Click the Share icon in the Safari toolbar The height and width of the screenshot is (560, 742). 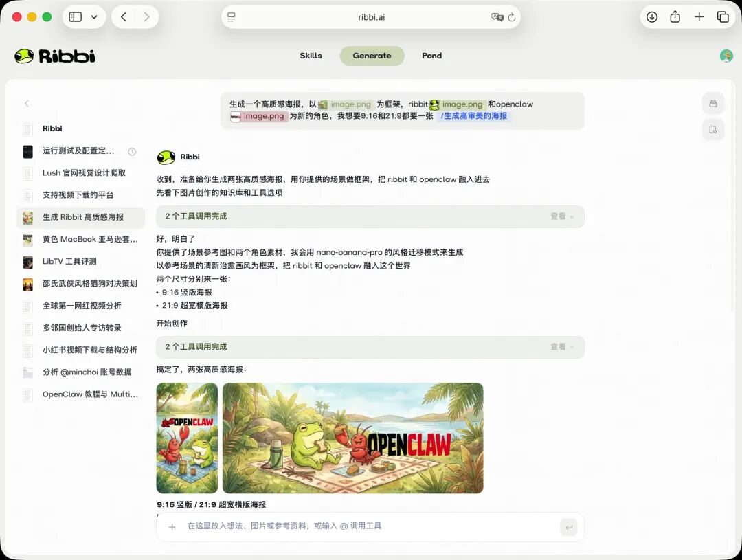point(675,16)
